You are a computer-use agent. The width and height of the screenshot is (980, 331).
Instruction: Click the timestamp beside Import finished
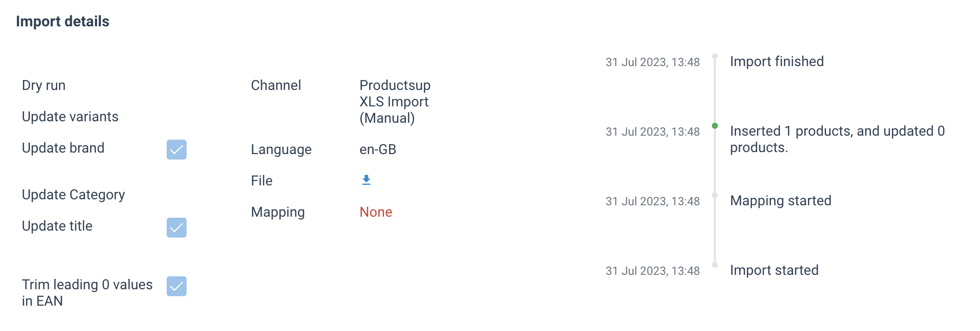(x=652, y=62)
